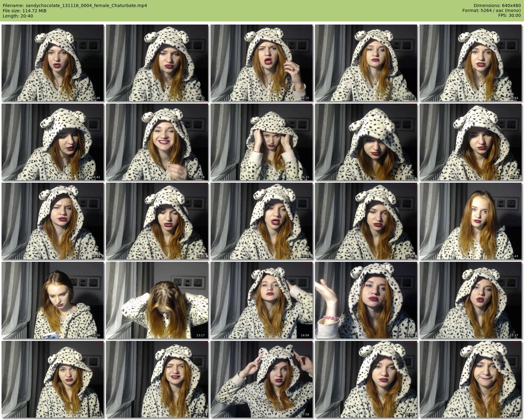
Task: Open the frame at 01:33
Action: point(157,63)
